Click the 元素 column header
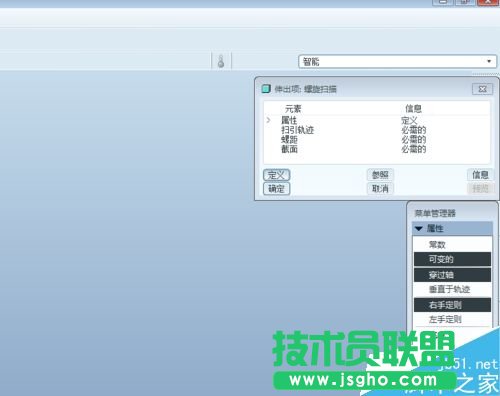 tap(293, 109)
